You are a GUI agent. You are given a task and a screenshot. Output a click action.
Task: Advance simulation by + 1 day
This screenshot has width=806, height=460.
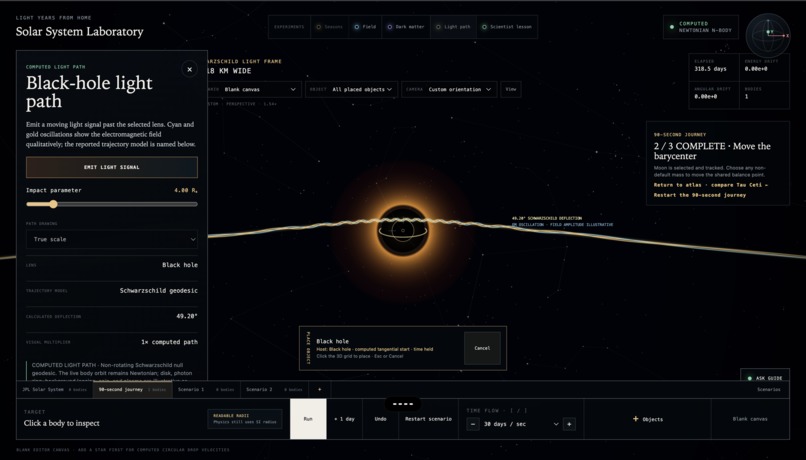point(344,419)
